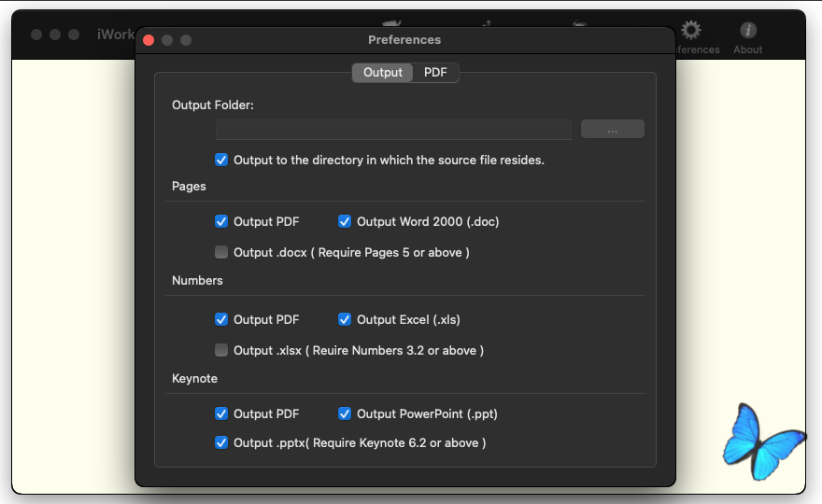Toggle Output PowerPoint (.ppt) checkbox
The image size is (822, 504).
pos(345,413)
